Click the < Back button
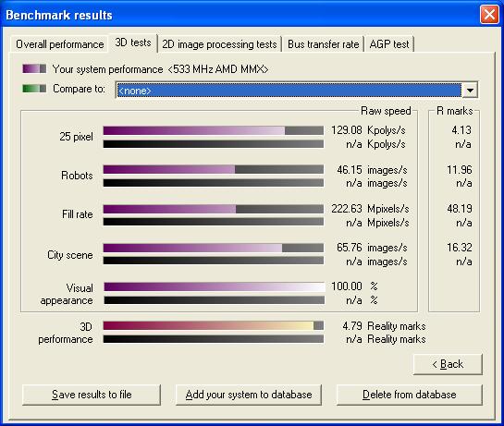 point(448,364)
